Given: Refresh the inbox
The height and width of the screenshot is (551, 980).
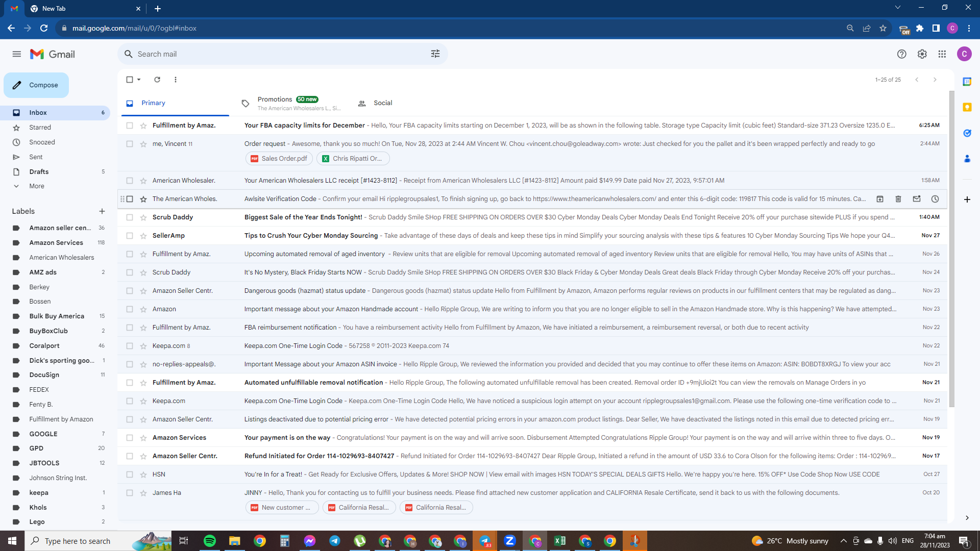Looking at the screenshot, I should click(x=157, y=80).
